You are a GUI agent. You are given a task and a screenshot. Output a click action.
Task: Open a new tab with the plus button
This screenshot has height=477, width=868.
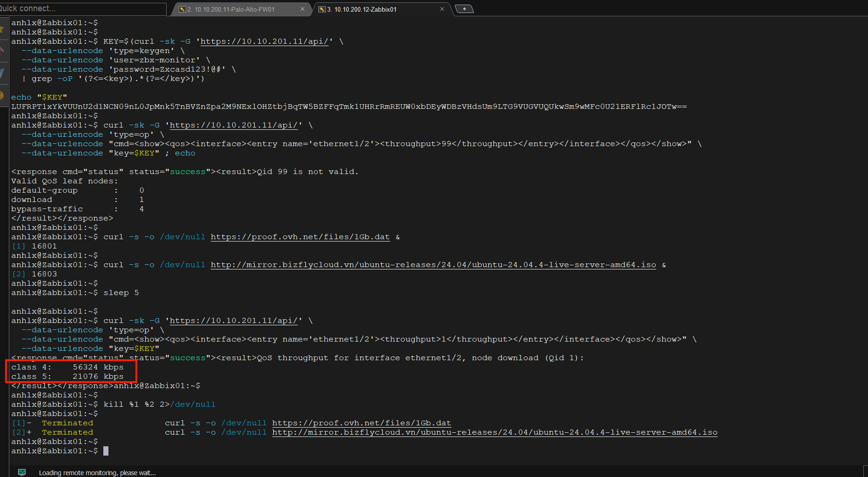[464, 9]
